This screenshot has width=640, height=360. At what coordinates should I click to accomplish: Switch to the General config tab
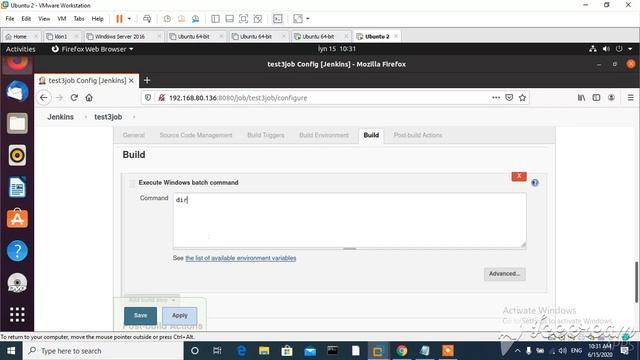point(133,135)
